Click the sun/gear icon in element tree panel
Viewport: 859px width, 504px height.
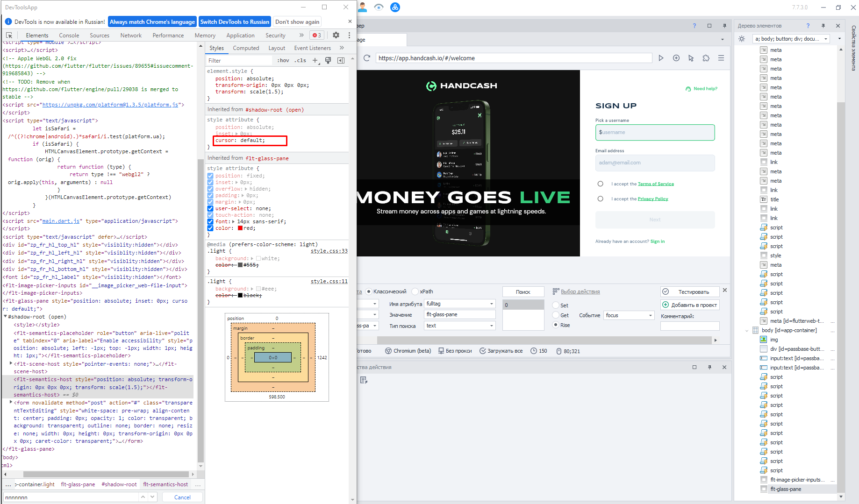coord(742,39)
